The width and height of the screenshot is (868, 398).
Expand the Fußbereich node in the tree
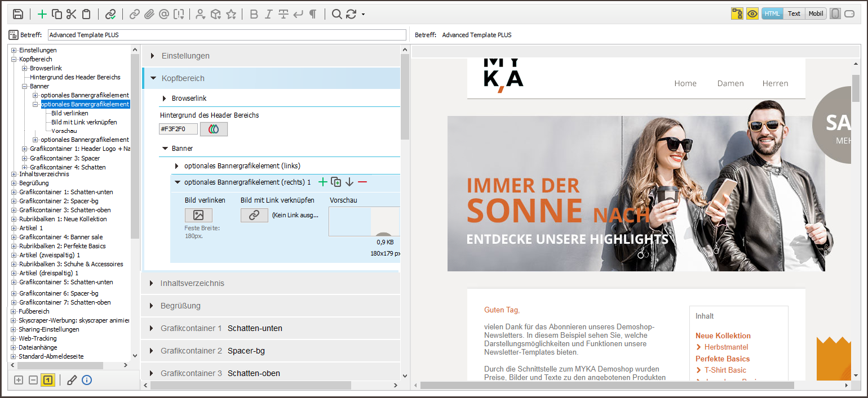(14, 311)
